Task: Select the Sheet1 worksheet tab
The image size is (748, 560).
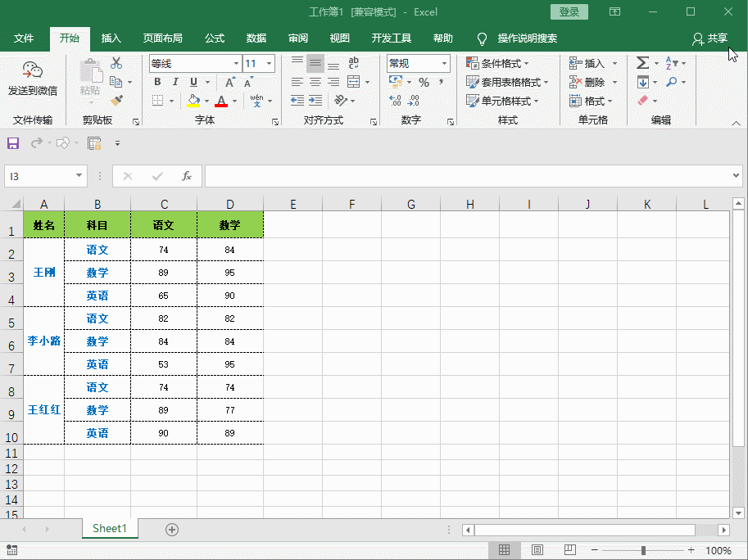Action: [x=110, y=529]
